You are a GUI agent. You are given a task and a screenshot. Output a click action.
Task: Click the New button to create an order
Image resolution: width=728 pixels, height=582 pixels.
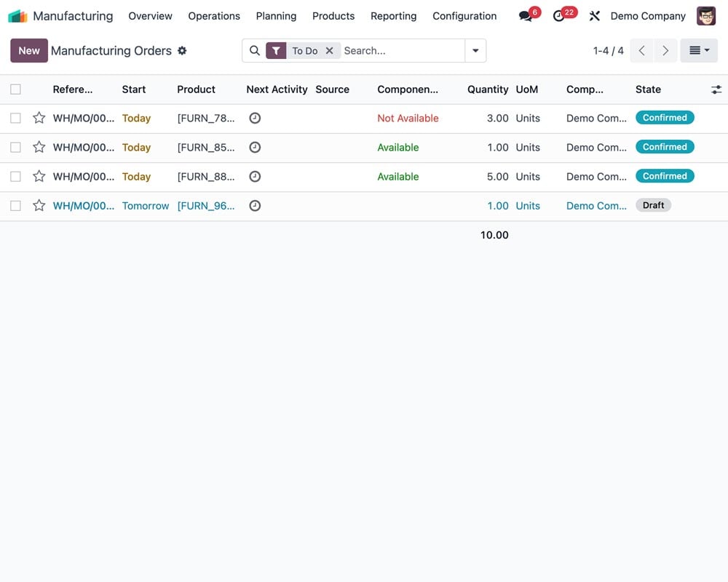(x=28, y=50)
